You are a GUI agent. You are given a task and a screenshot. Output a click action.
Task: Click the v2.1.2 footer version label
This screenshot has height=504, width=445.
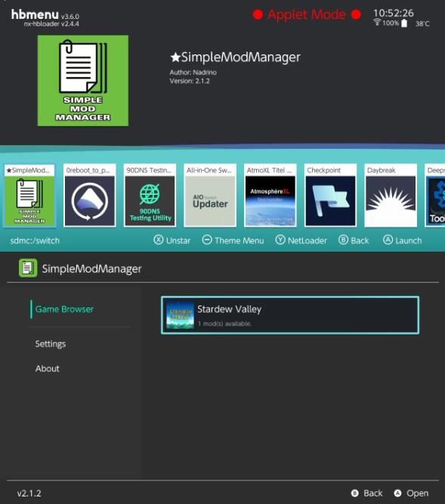click(x=29, y=493)
